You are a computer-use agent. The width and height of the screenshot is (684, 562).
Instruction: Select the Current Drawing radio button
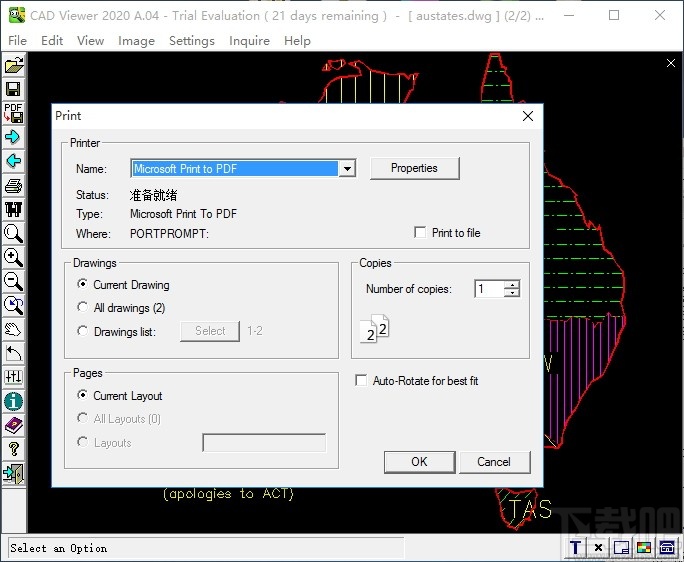pos(82,284)
